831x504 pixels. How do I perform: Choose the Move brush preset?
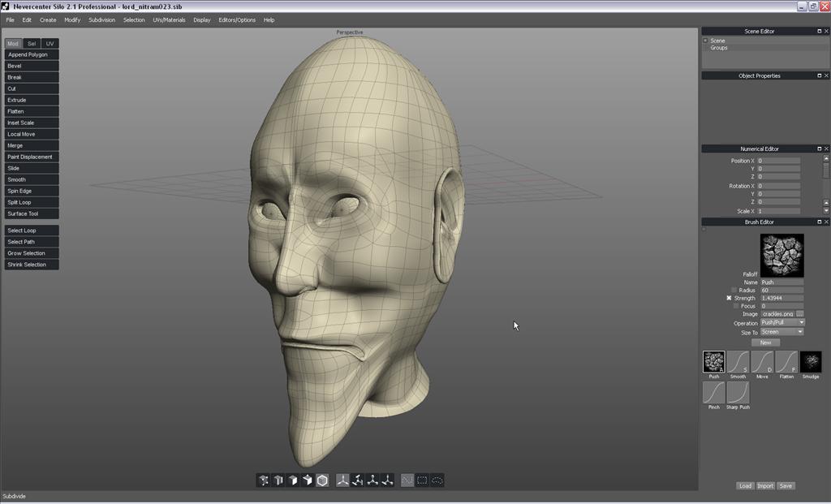pos(762,362)
